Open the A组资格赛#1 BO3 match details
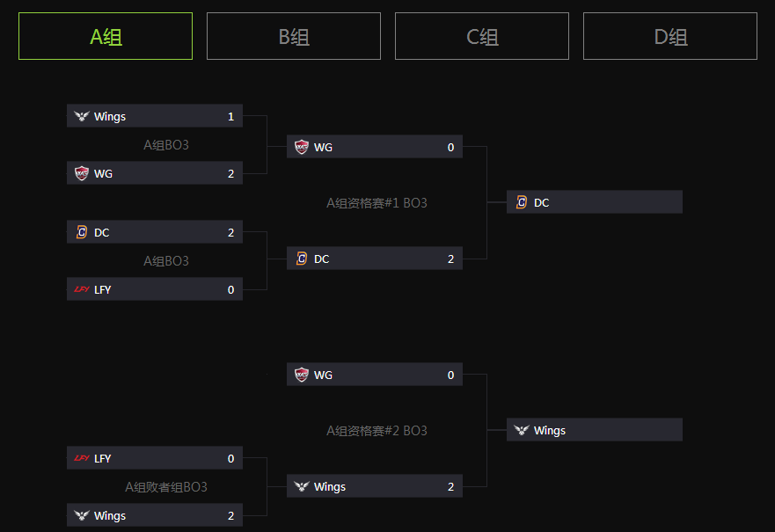 tap(377, 203)
